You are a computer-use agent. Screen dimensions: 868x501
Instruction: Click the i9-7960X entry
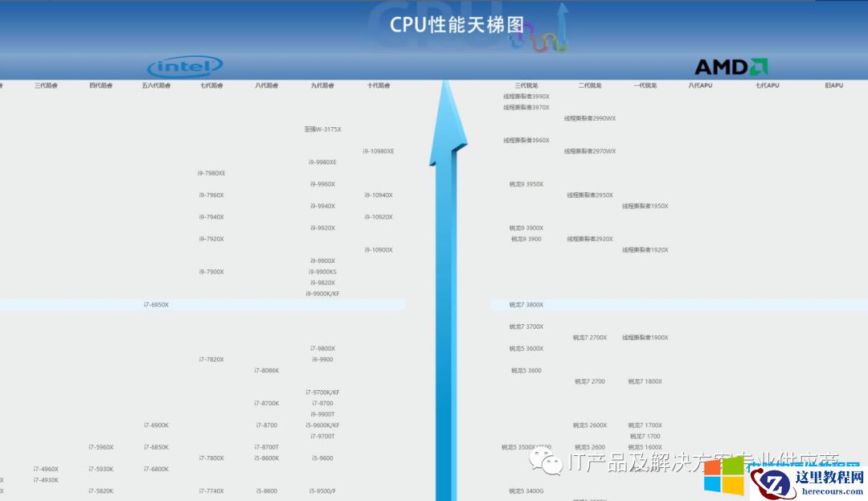click(x=211, y=195)
